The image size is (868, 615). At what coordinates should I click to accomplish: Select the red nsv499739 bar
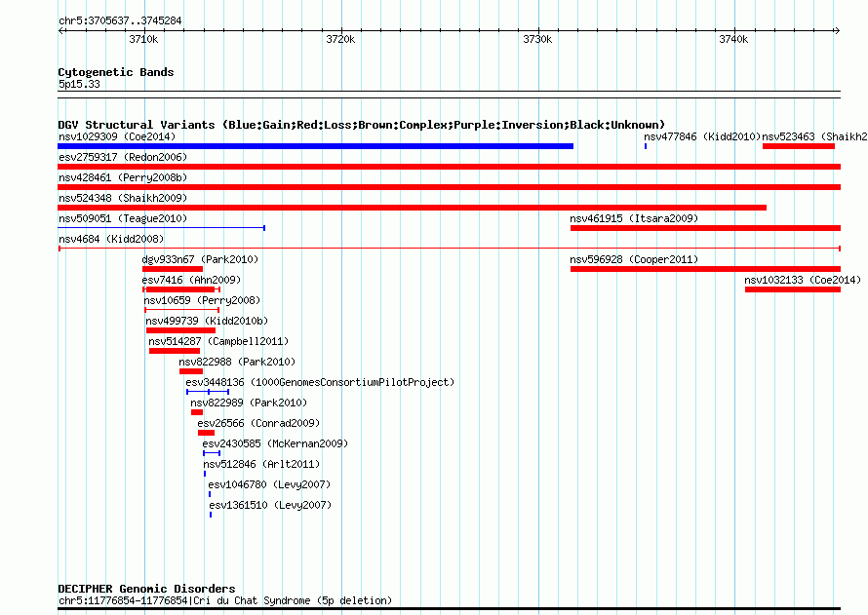click(180, 330)
